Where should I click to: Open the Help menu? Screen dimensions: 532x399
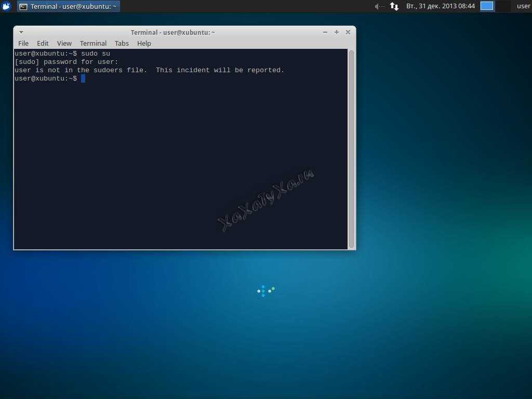coord(144,43)
